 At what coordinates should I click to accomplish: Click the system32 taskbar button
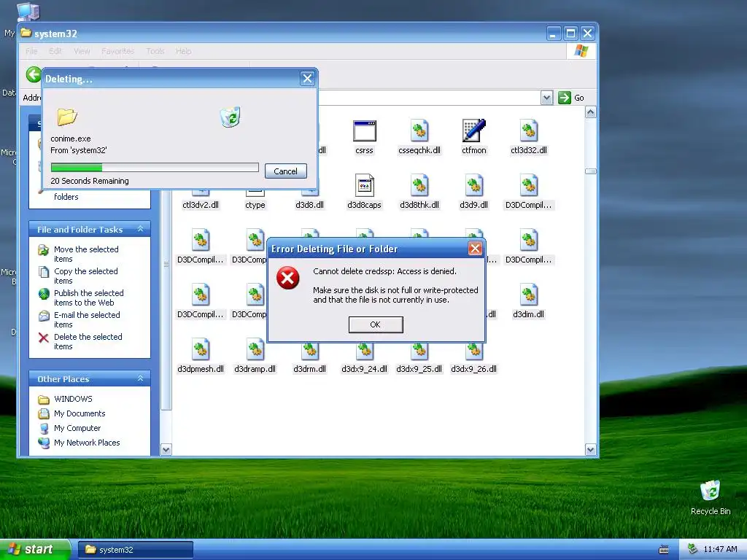[135, 550]
